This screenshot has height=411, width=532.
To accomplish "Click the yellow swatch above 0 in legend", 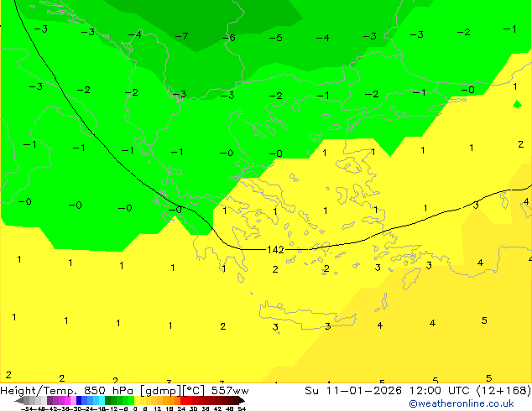I will click(138, 400).
